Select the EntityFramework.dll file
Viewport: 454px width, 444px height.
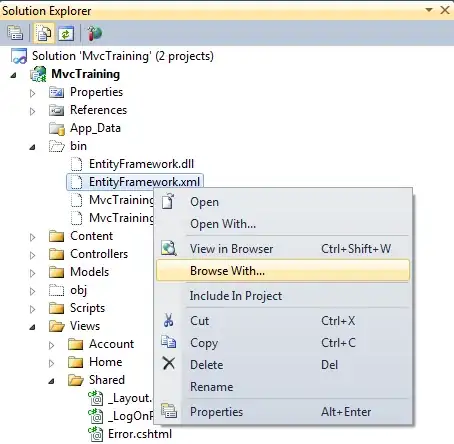pyautogui.click(x=141, y=164)
